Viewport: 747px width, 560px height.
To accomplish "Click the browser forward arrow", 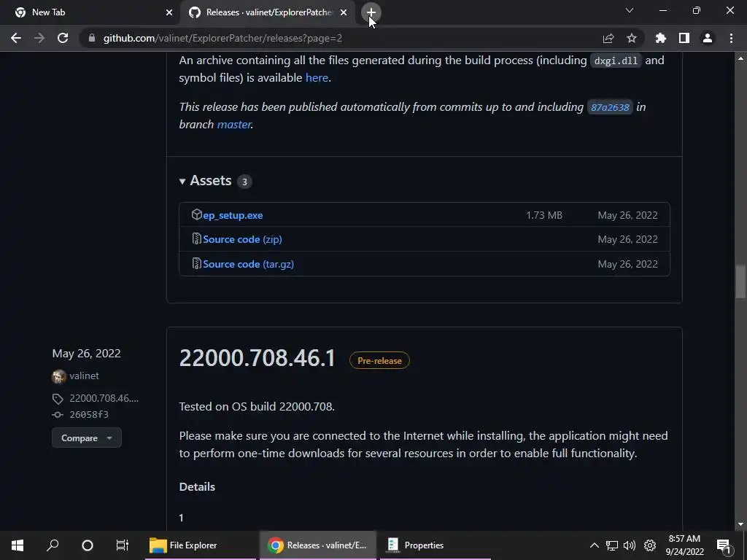I will click(x=39, y=38).
